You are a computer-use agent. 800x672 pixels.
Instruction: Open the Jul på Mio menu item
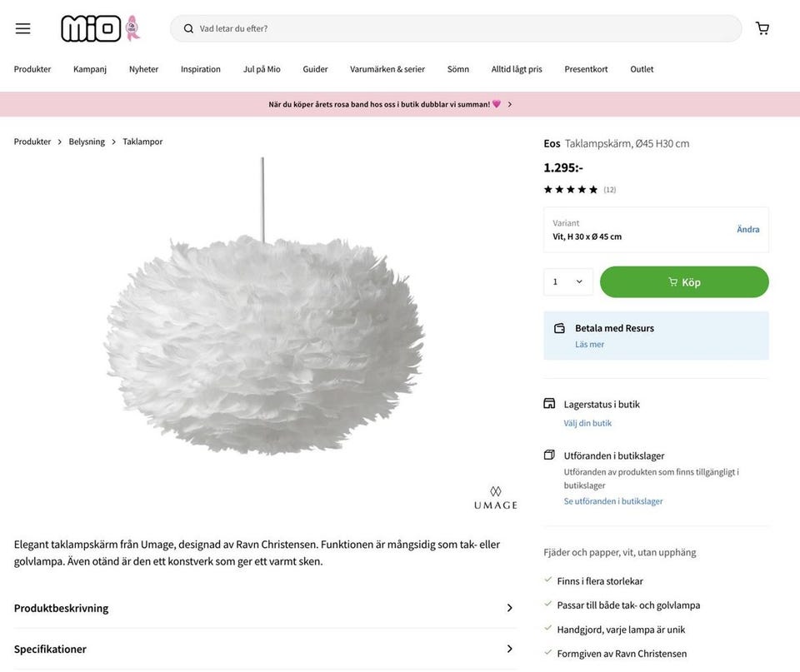pos(261,68)
